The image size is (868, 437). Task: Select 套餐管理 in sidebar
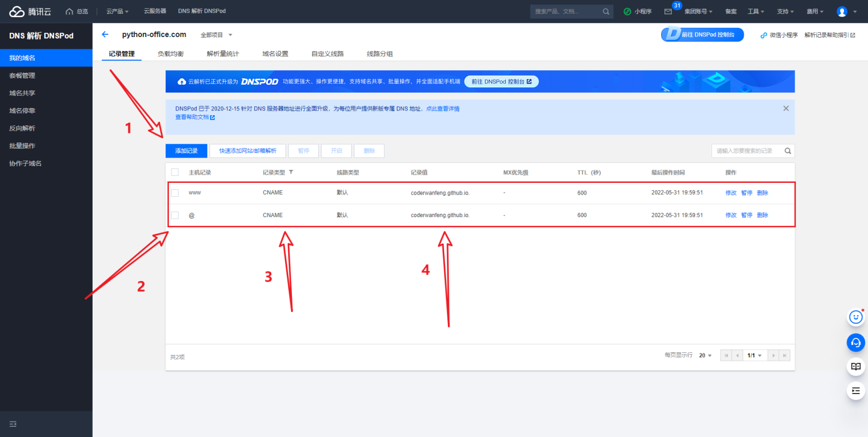[x=46, y=76]
